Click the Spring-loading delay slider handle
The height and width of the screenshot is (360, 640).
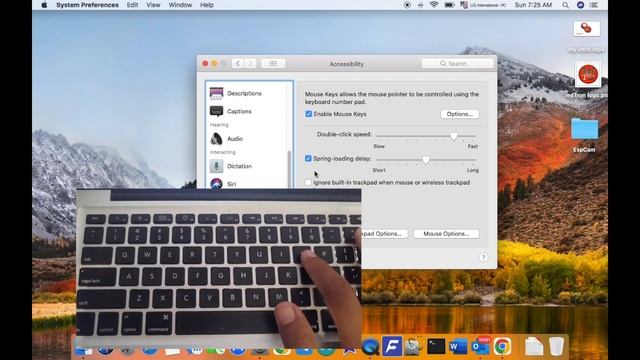426,160
